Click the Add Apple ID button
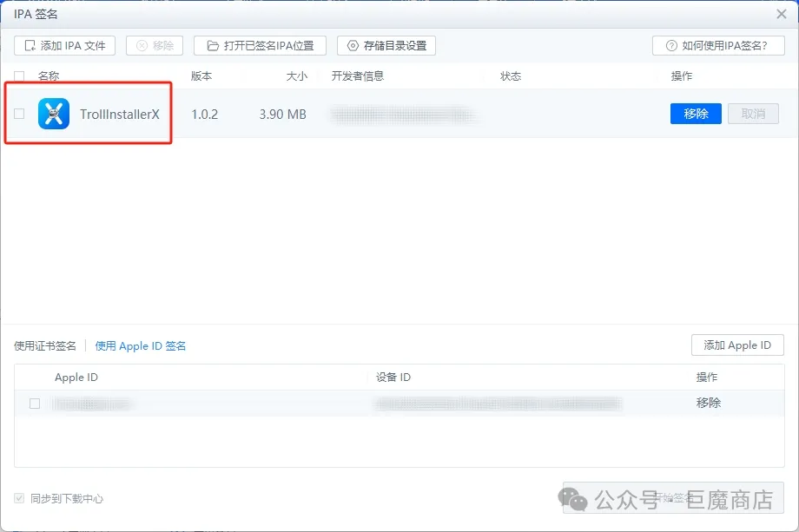799x532 pixels. coord(737,345)
